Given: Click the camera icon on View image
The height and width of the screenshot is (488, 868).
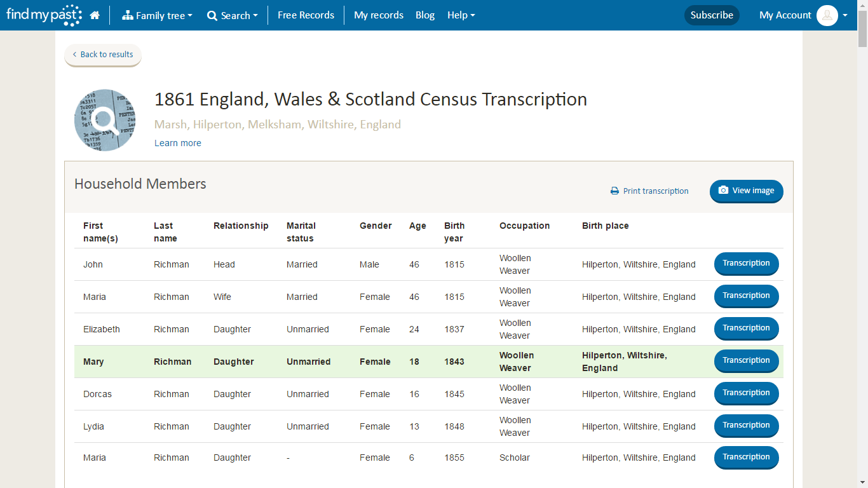Looking at the screenshot, I should 723,191.
